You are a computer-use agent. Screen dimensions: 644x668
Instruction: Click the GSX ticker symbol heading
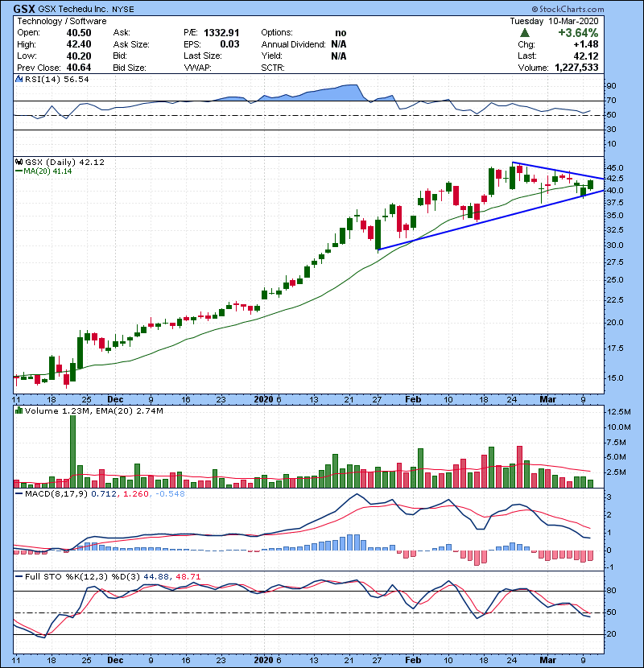(24, 9)
